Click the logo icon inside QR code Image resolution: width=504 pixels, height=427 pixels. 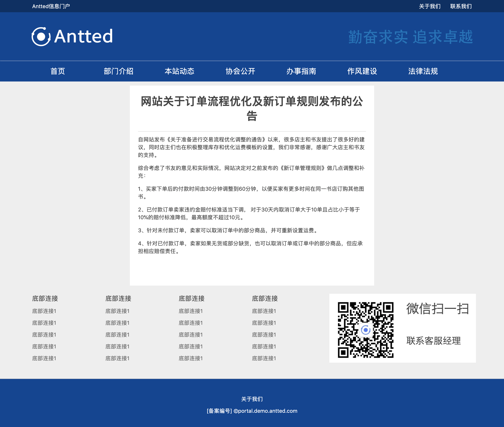tap(365, 330)
